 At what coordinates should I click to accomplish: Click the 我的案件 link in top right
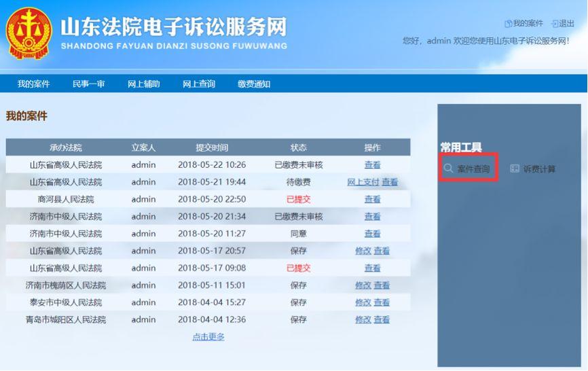click(x=528, y=23)
